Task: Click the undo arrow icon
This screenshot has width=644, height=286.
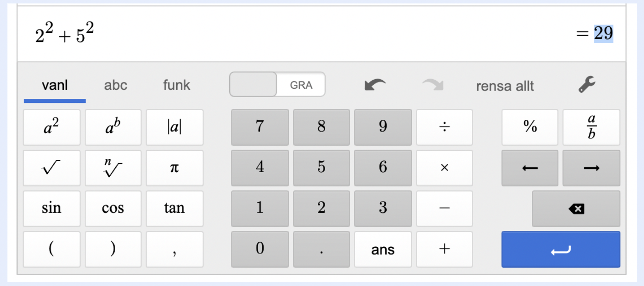Action: [375, 85]
